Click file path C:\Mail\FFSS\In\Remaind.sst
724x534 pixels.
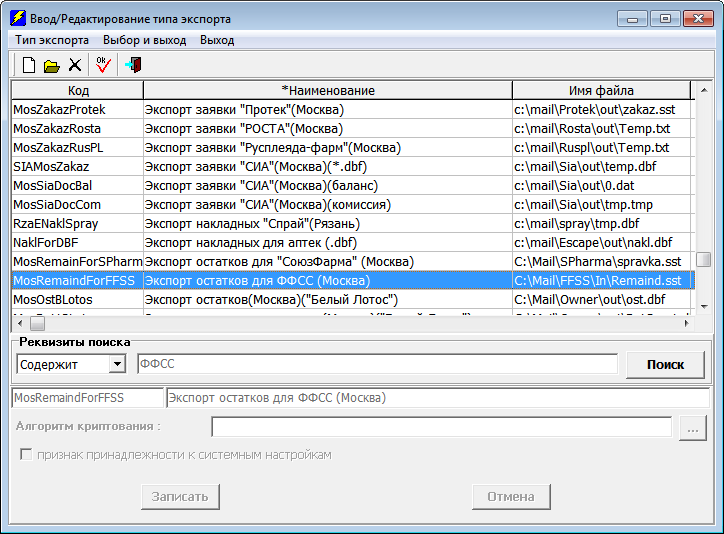pos(602,281)
